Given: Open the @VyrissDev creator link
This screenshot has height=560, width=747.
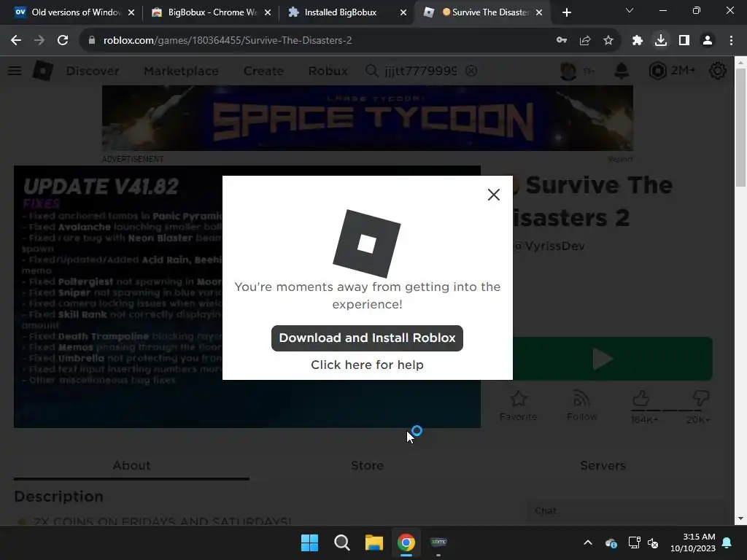Looking at the screenshot, I should [x=549, y=246].
